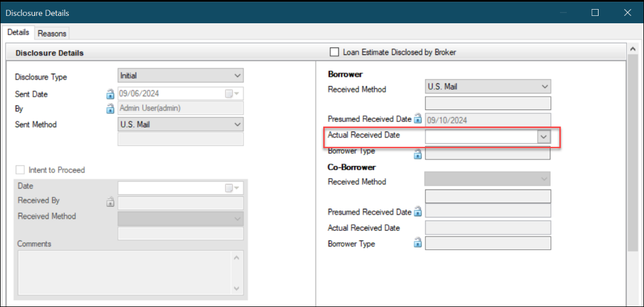Click the lock icon beside the By field
Viewport: 644px width, 307px height.
[x=110, y=109]
